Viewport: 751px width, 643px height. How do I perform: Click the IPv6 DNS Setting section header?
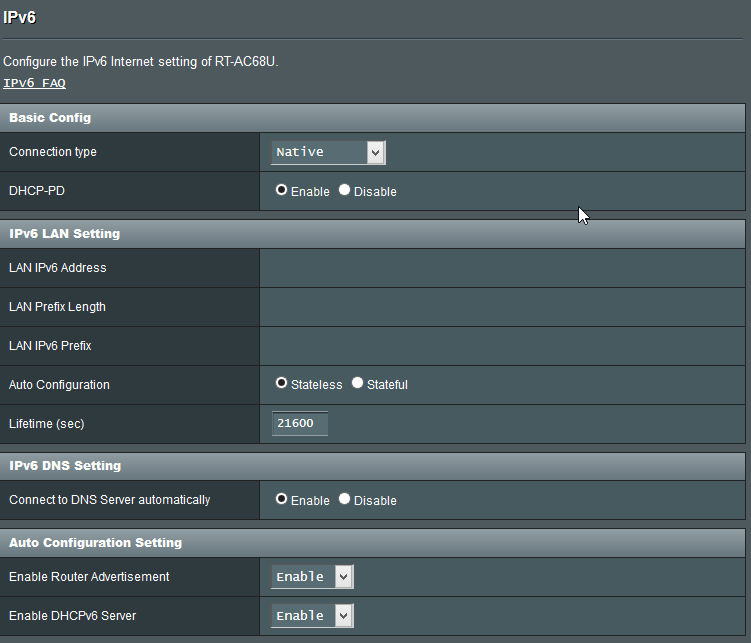click(373, 466)
